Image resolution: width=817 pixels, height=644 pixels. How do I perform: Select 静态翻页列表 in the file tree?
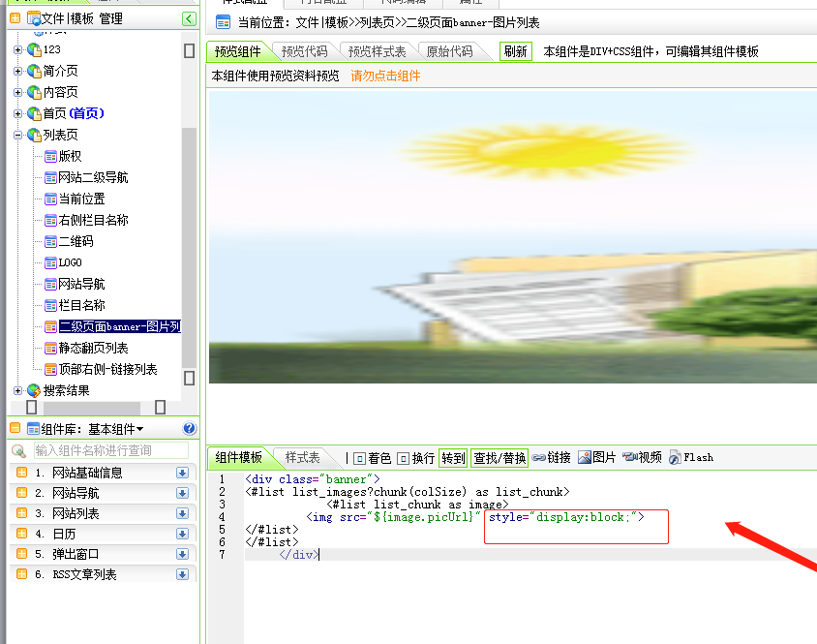pyautogui.click(x=93, y=348)
